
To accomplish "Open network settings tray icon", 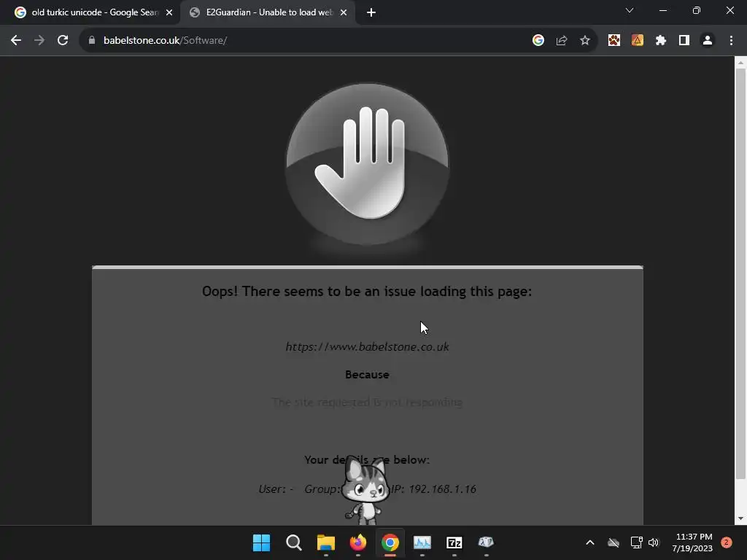I will pos(636,542).
